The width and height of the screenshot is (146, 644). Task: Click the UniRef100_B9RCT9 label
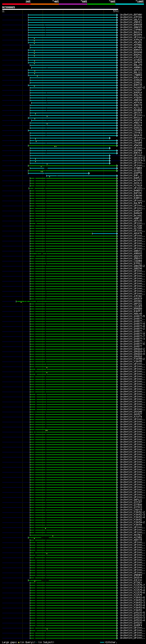coord(131,105)
